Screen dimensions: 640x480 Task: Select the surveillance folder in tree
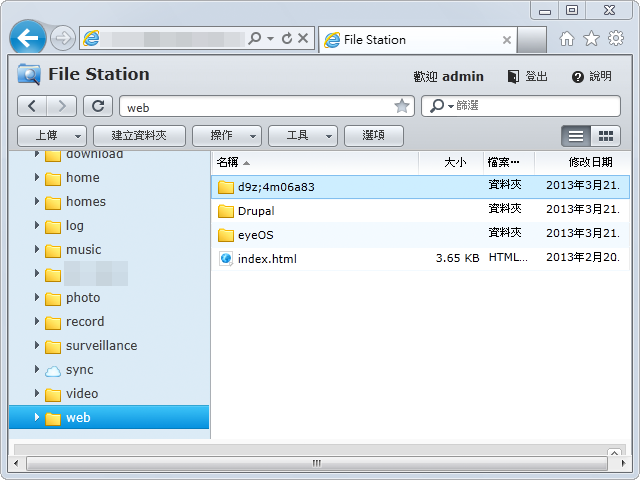tap(101, 346)
